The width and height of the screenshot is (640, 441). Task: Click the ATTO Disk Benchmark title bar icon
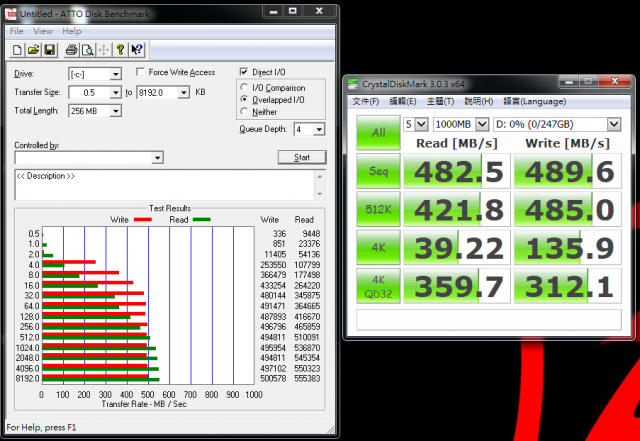pos(11,14)
